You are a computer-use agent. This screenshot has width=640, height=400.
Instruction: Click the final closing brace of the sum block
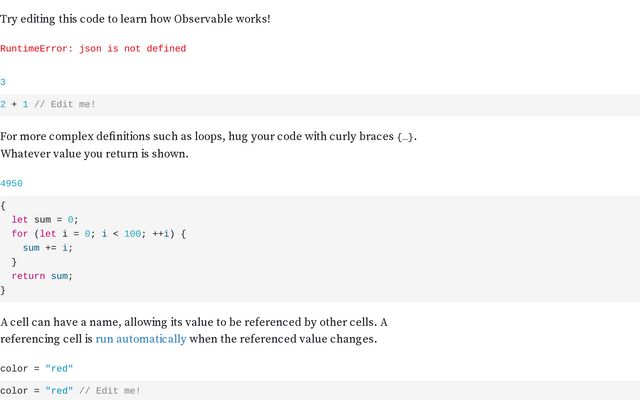point(3,290)
